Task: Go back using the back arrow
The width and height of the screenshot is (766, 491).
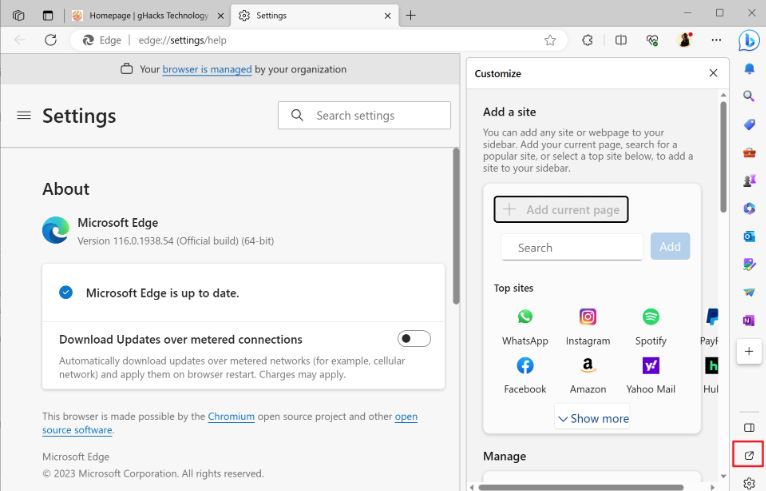Action: coord(20,40)
